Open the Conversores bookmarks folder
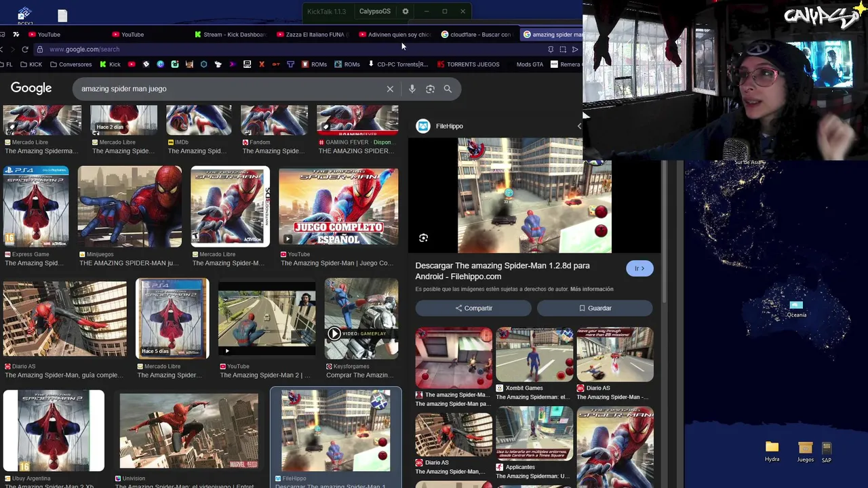 (71, 64)
